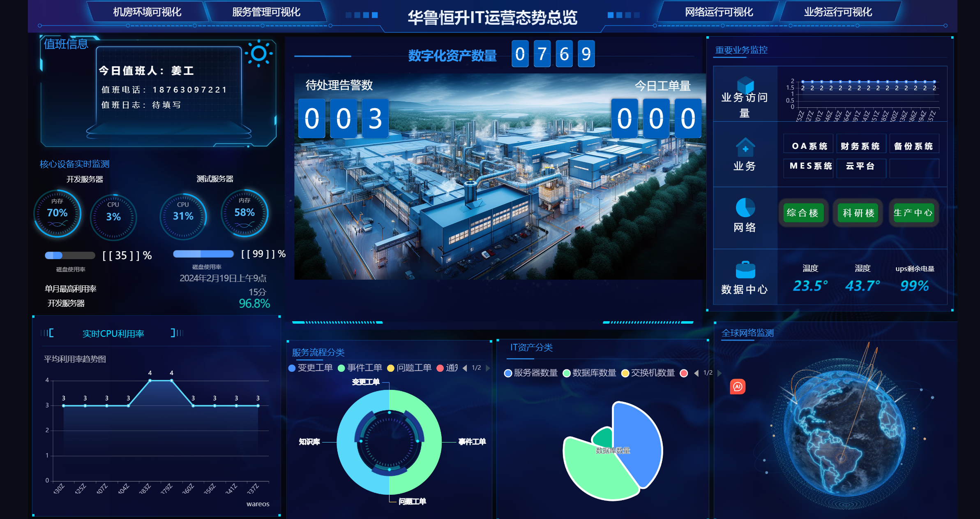
Task: Click the ups剩余电量 99% value
Action: pos(915,285)
